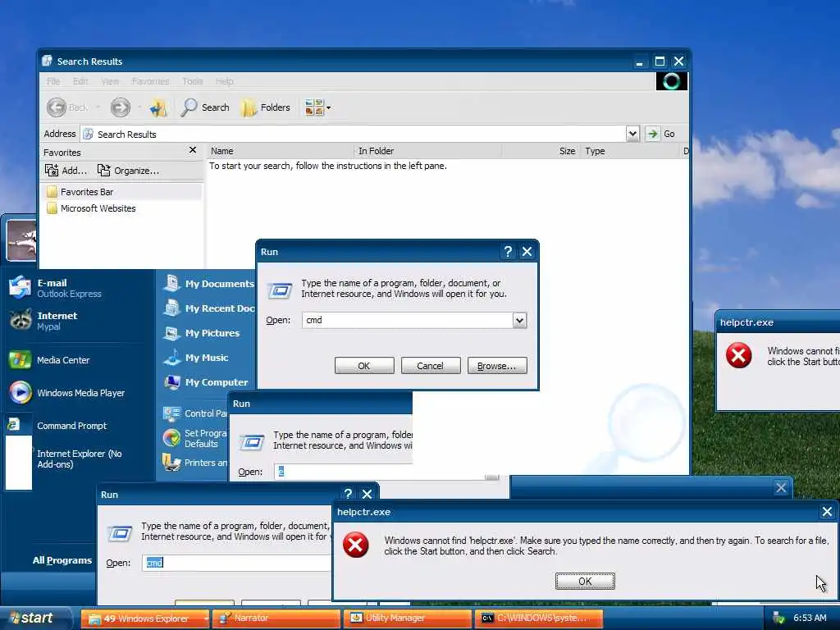
Task: Open My Music from Start menu
Action: [x=196, y=358]
